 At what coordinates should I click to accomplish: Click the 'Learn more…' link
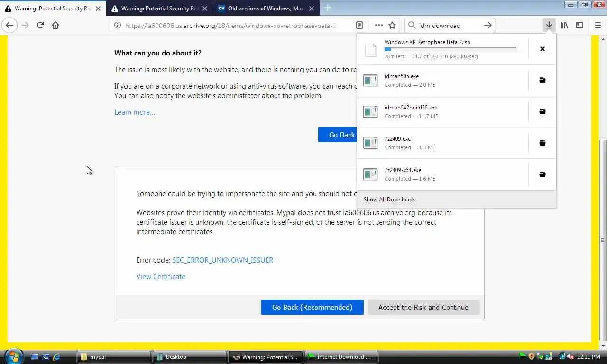click(135, 112)
